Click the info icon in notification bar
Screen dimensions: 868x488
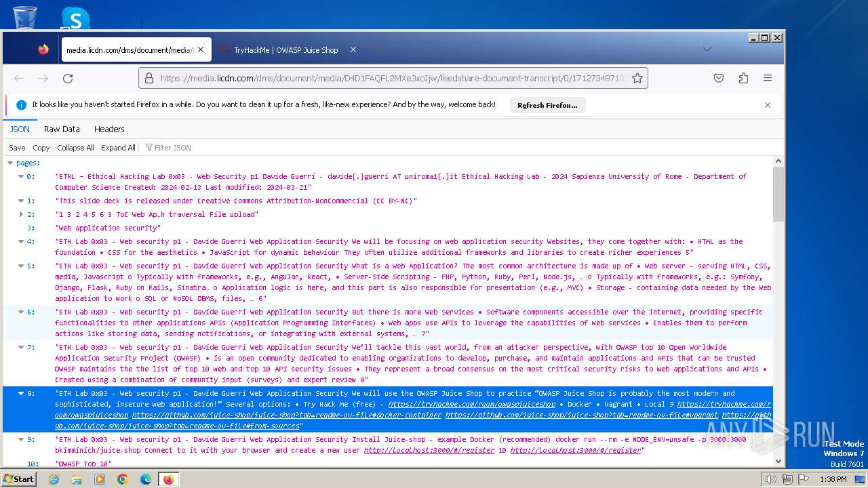(21, 105)
